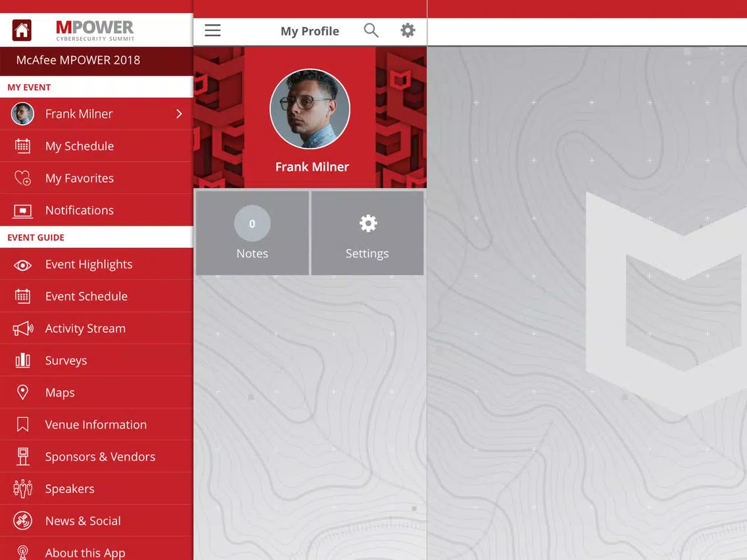Select Surveys in sidebar
Viewport: 747px width, 560px height.
(x=97, y=360)
